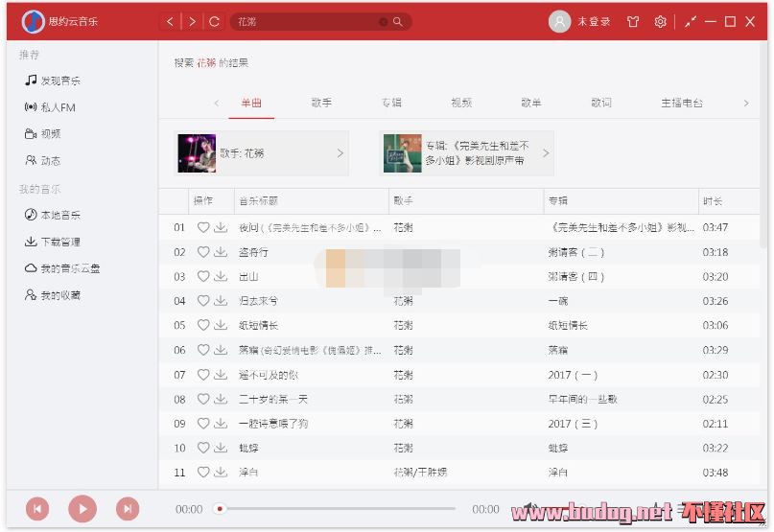Click the play button in player bar
This screenshot has width=774, height=532.
82,509
